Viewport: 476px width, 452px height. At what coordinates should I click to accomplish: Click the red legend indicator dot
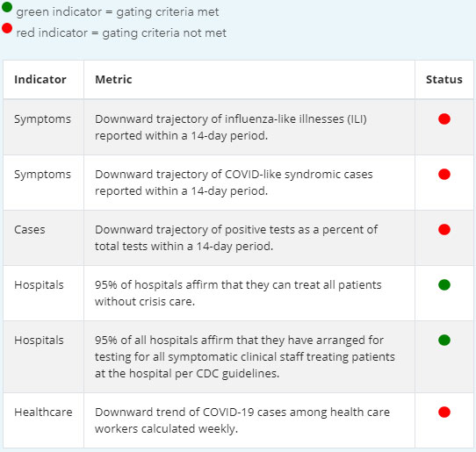[7, 28]
